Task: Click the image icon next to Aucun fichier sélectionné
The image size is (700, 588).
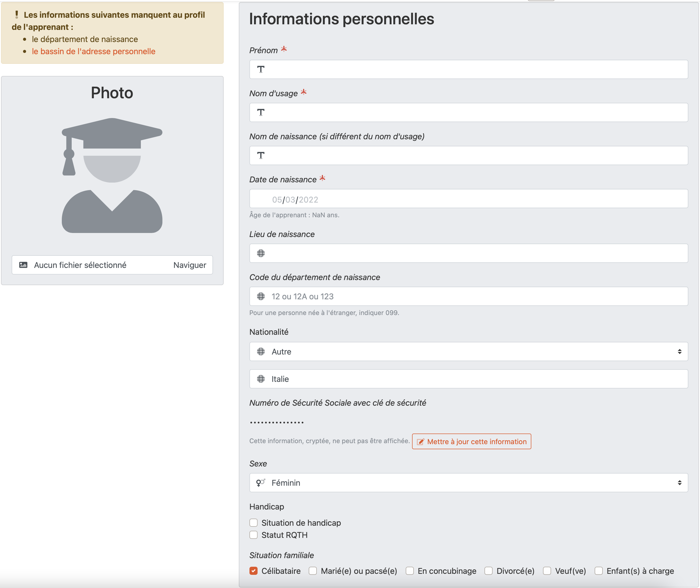Action: tap(23, 264)
